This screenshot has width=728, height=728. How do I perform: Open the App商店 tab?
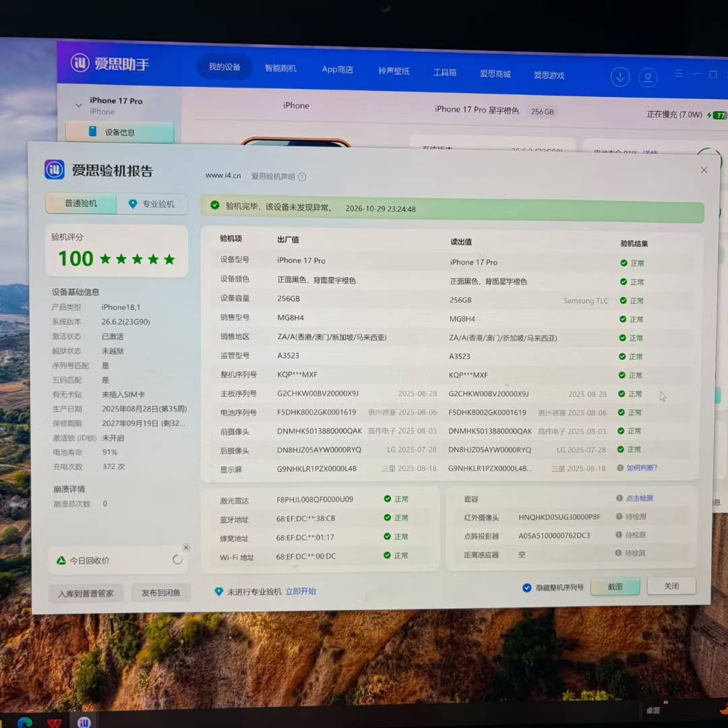[x=338, y=69]
